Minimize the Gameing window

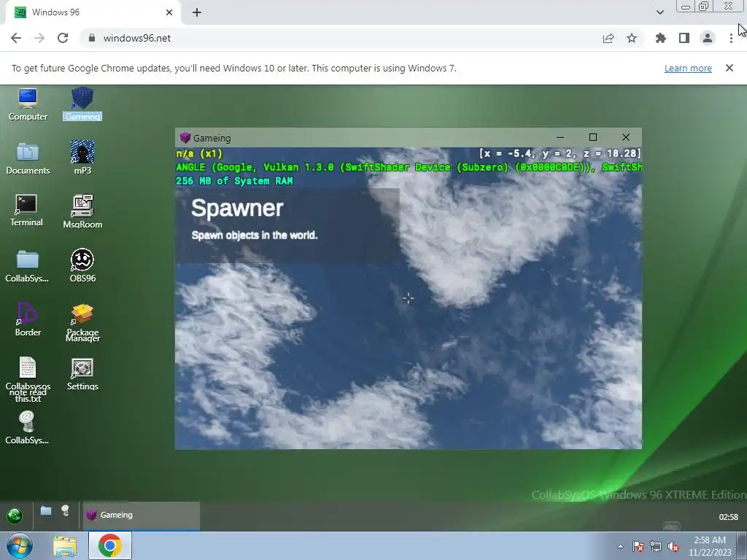(560, 138)
